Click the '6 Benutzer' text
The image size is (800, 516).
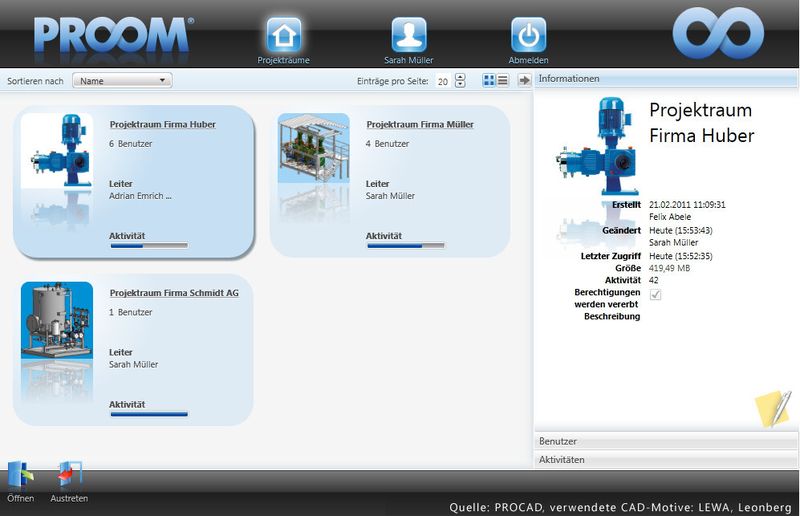131,144
